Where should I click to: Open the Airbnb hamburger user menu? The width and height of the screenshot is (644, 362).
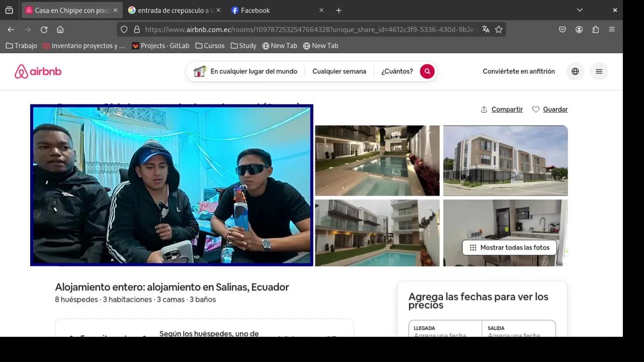(599, 71)
